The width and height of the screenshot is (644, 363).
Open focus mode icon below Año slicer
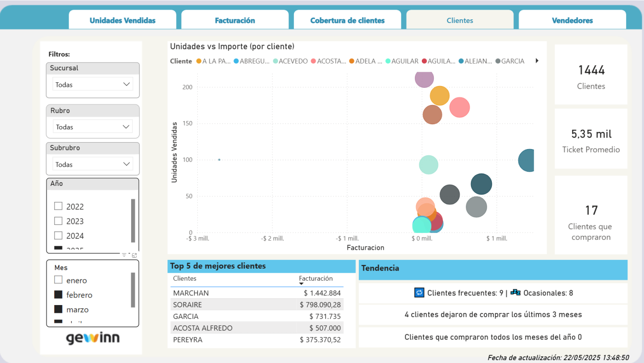(134, 255)
